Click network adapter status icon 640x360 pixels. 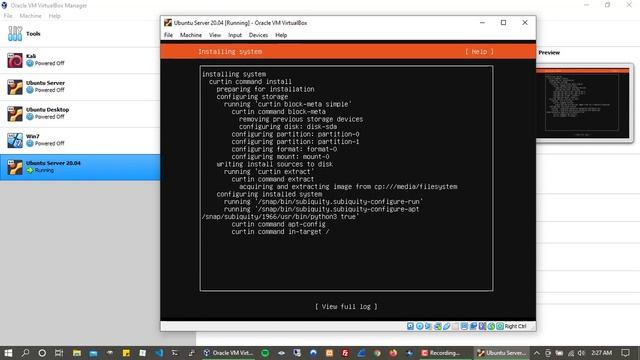438,326
